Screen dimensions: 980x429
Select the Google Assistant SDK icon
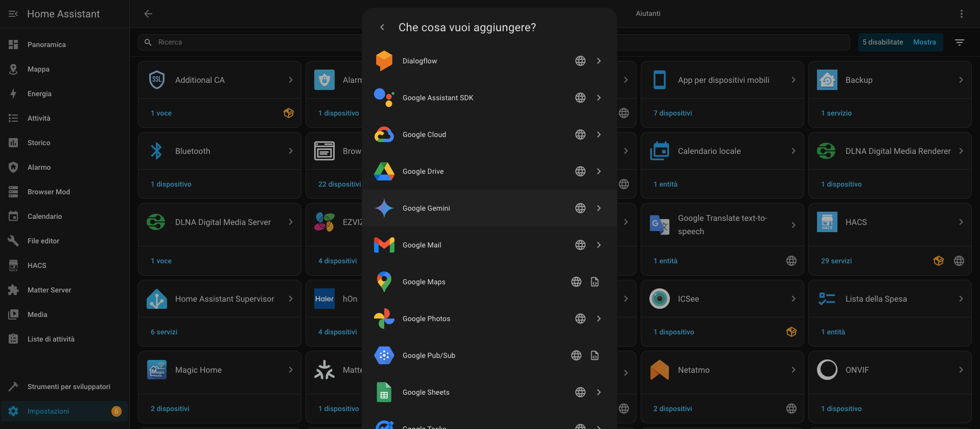[384, 98]
